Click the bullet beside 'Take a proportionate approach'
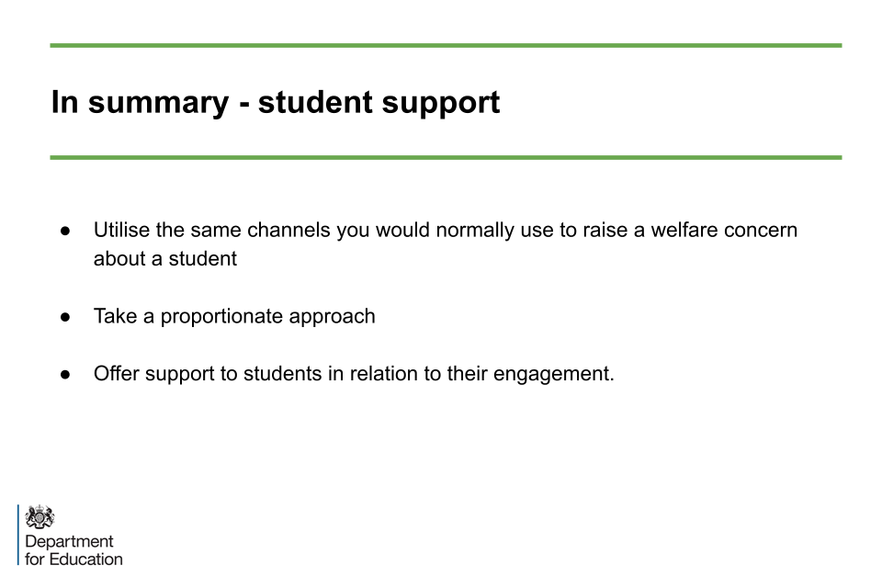The height and width of the screenshot is (588, 882). point(66,317)
